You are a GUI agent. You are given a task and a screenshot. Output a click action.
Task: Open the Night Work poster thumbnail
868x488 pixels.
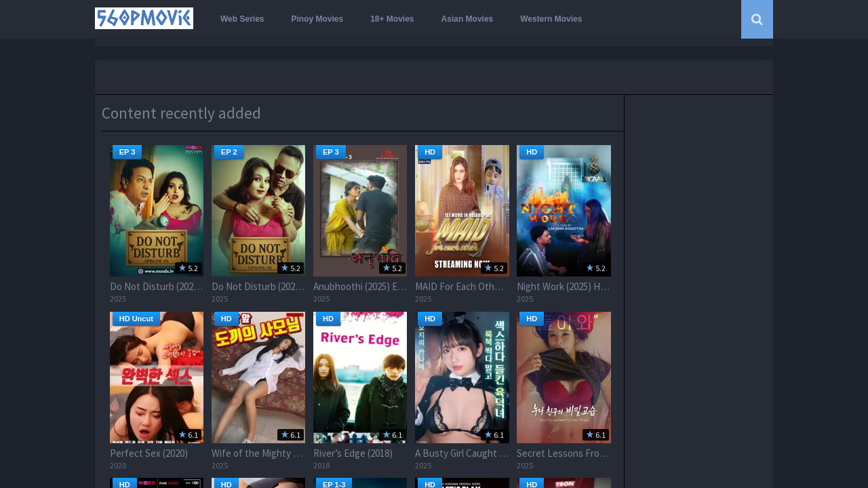tap(564, 211)
